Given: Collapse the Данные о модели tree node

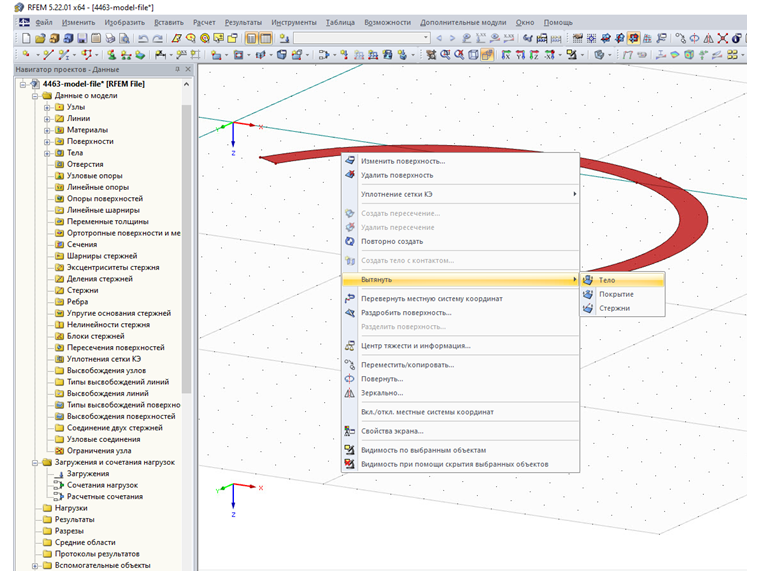Looking at the screenshot, I should pyautogui.click(x=35, y=96).
